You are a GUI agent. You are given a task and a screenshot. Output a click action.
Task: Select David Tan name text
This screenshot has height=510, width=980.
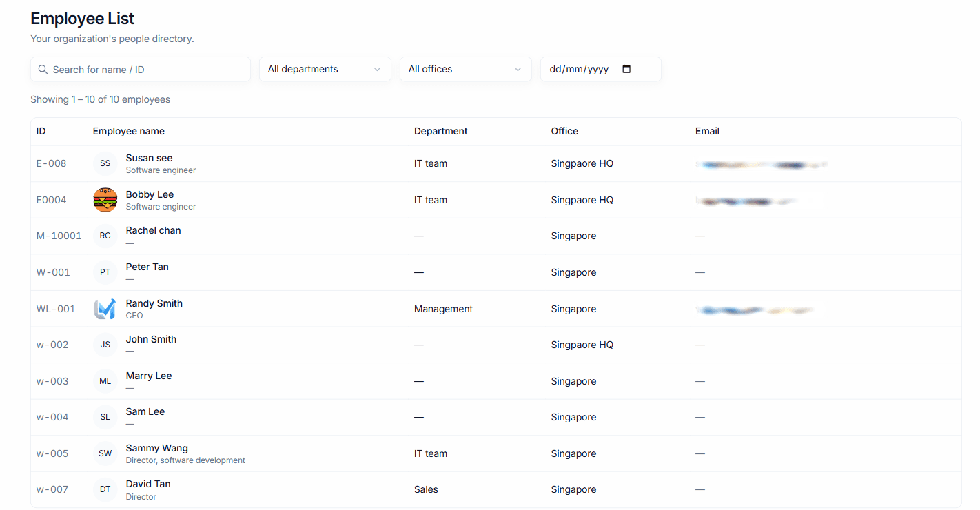(x=148, y=484)
